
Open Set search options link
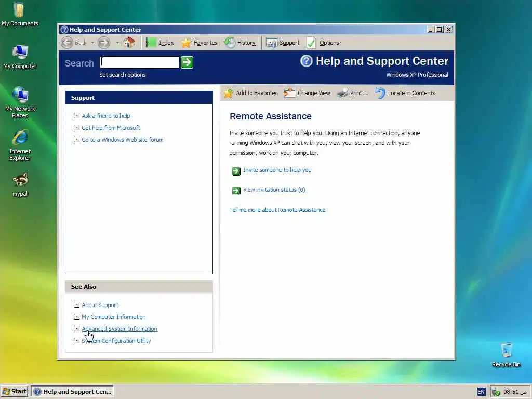point(123,75)
